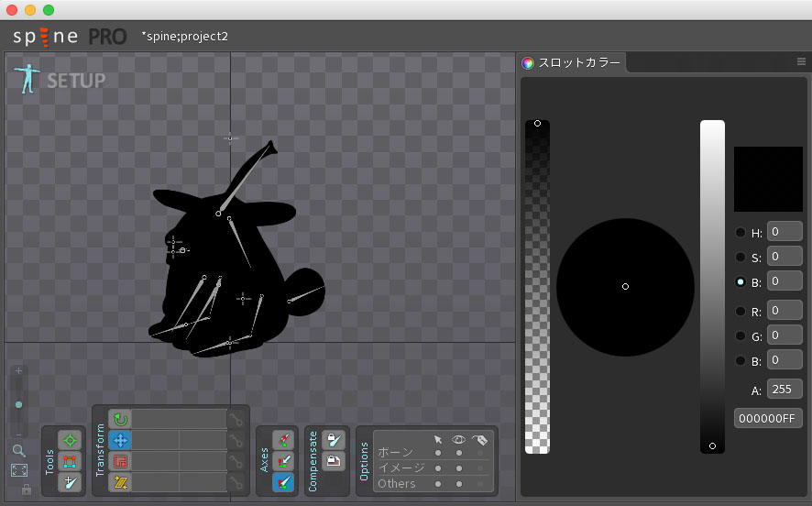Select the S saturation radio button
The image size is (812, 506).
tap(741, 257)
